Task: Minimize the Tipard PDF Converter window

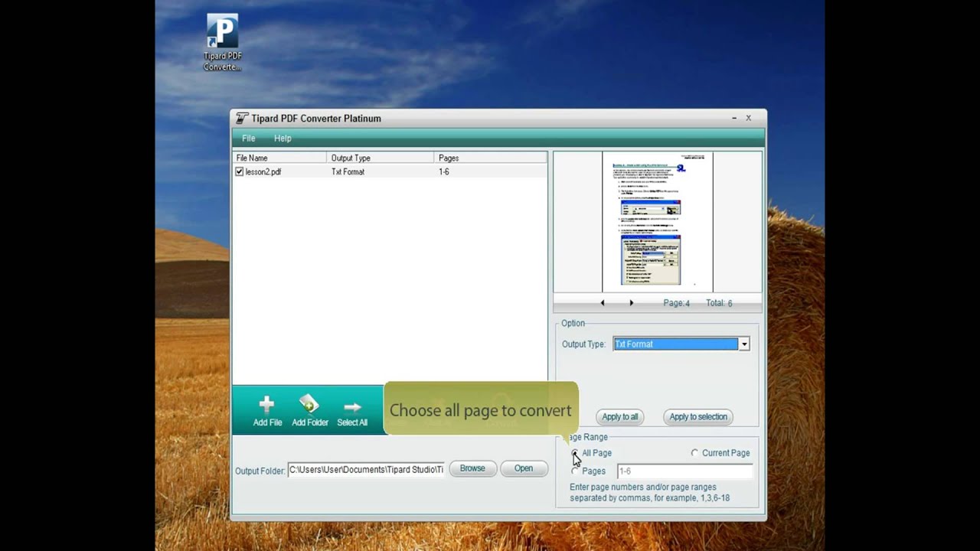Action: pyautogui.click(x=734, y=118)
